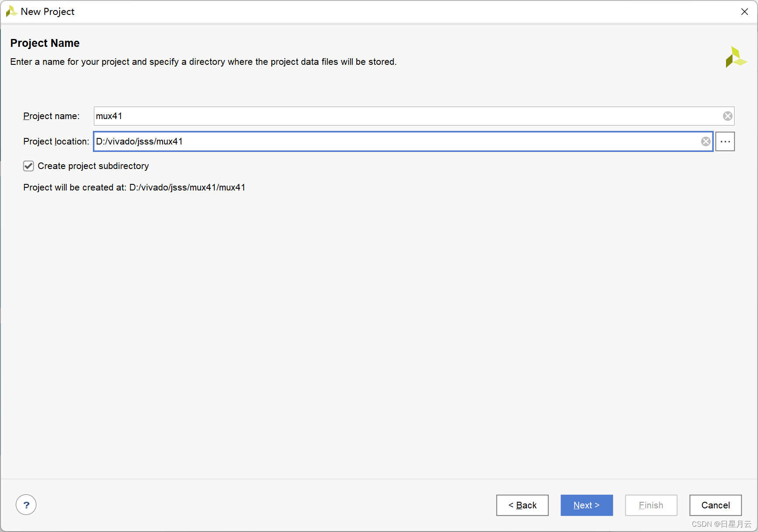Click the "Project location:" label
The height and width of the screenshot is (532, 758).
pyautogui.click(x=56, y=141)
